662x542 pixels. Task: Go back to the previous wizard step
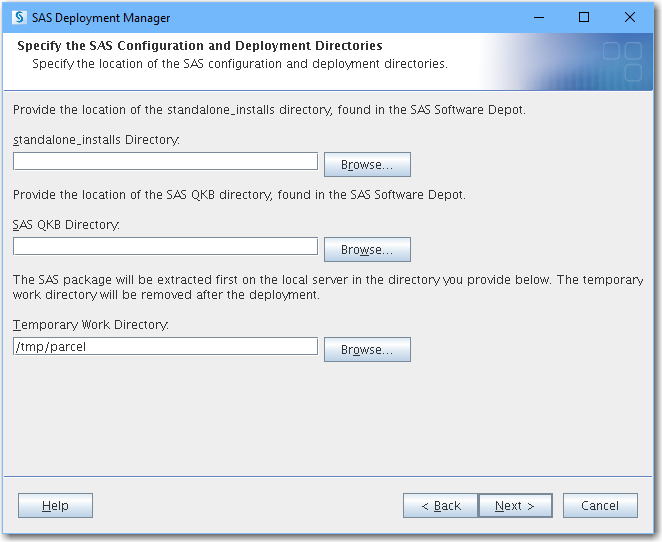pyautogui.click(x=440, y=506)
